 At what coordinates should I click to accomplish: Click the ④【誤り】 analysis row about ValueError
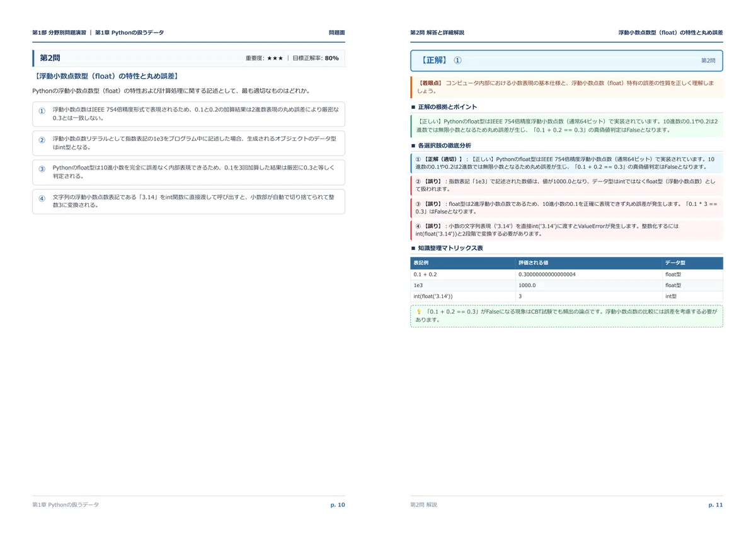tap(567, 230)
